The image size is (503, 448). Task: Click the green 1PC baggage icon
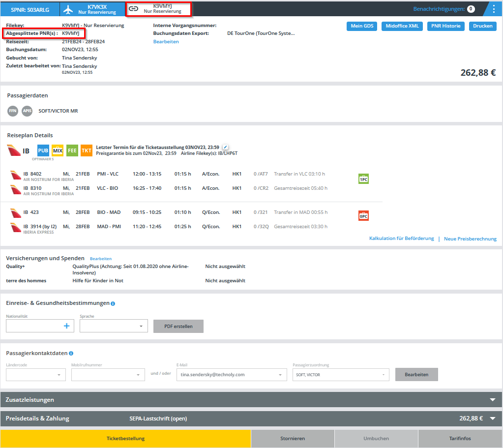point(363,179)
